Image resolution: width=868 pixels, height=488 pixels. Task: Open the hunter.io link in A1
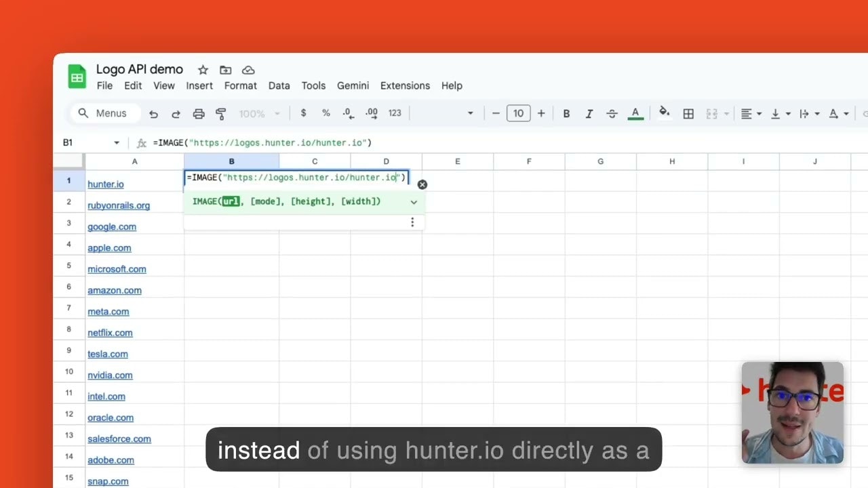point(105,184)
